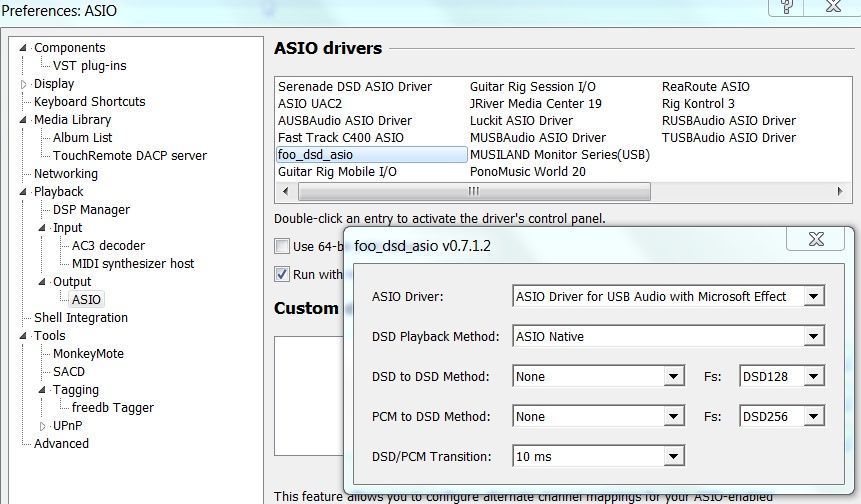Select Fast Track C400 ASIO

(340, 138)
